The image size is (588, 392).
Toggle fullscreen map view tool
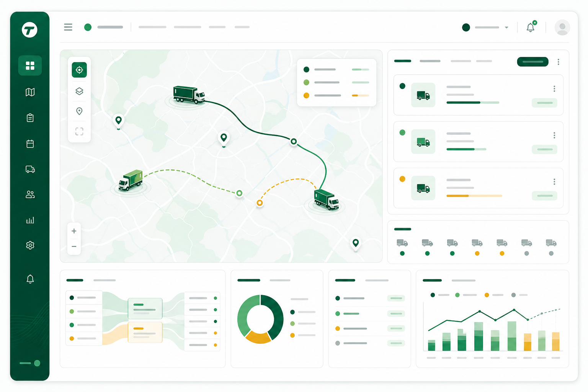(x=79, y=131)
